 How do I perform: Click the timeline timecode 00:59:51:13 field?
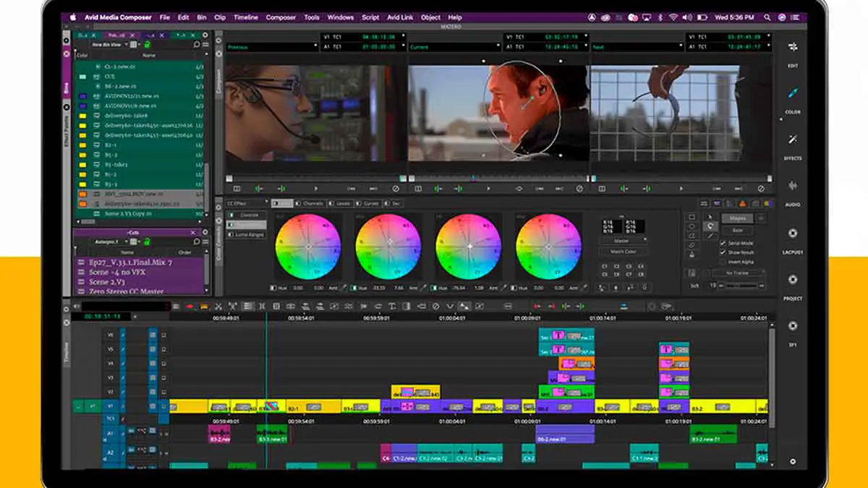[102, 316]
